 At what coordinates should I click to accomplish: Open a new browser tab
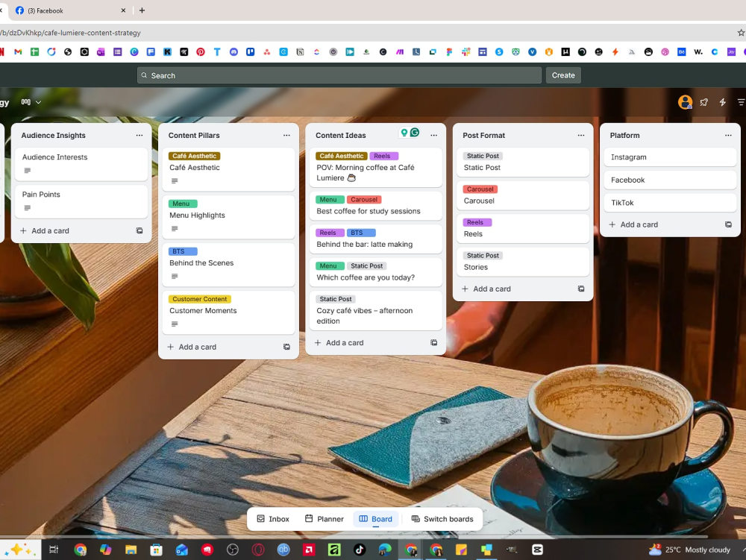click(142, 10)
